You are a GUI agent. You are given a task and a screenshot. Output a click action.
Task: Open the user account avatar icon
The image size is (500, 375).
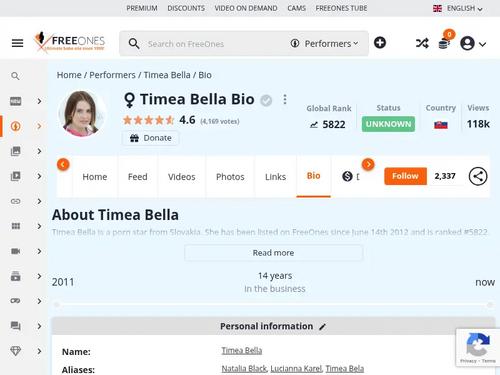467,43
